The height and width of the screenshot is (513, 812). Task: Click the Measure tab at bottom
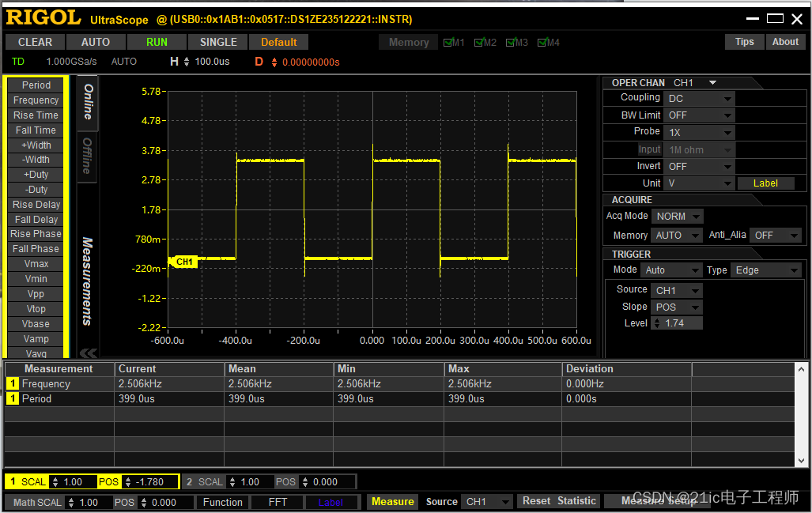click(392, 502)
